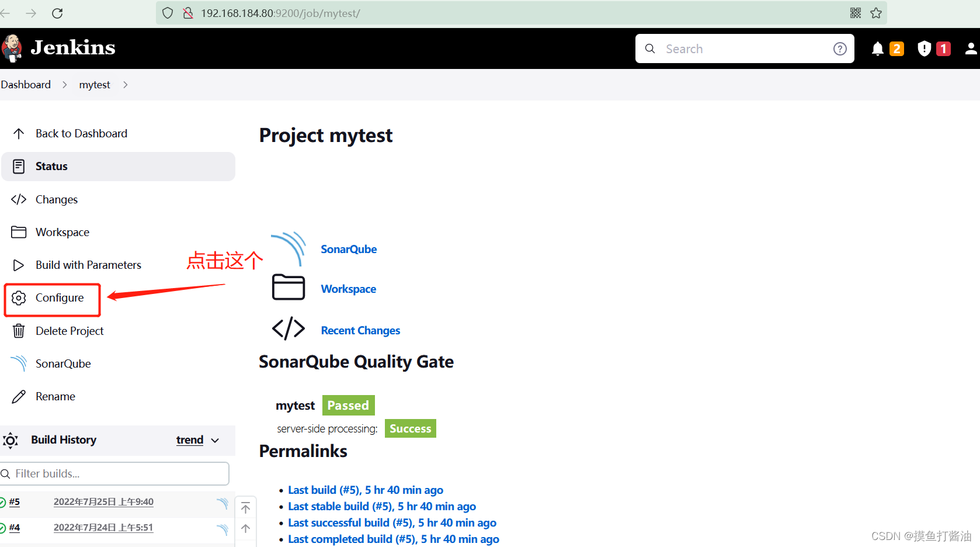
Task: Click Dashboard in the breadcrumb
Action: pos(26,85)
